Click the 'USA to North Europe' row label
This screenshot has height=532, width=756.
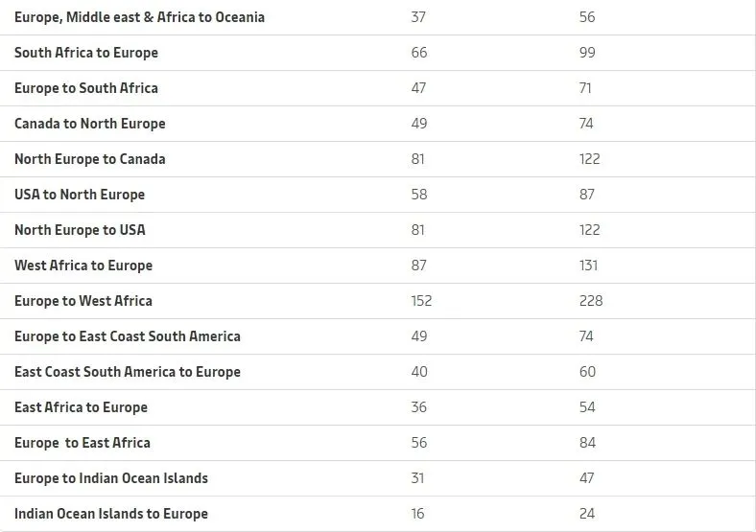click(80, 195)
